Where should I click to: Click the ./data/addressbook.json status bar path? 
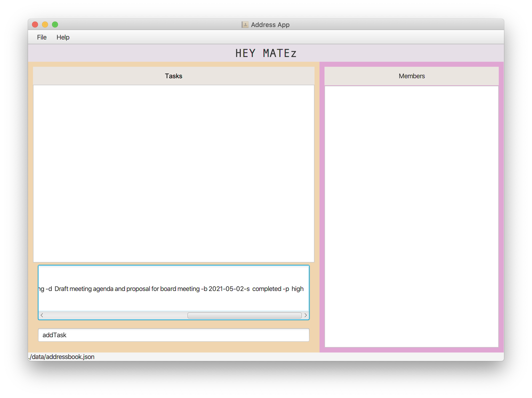tap(61, 357)
